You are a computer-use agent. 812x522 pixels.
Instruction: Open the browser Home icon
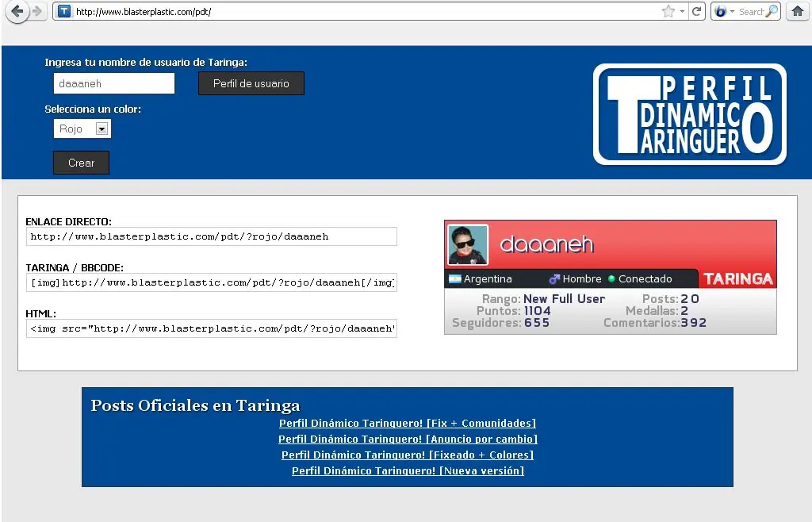click(798, 11)
